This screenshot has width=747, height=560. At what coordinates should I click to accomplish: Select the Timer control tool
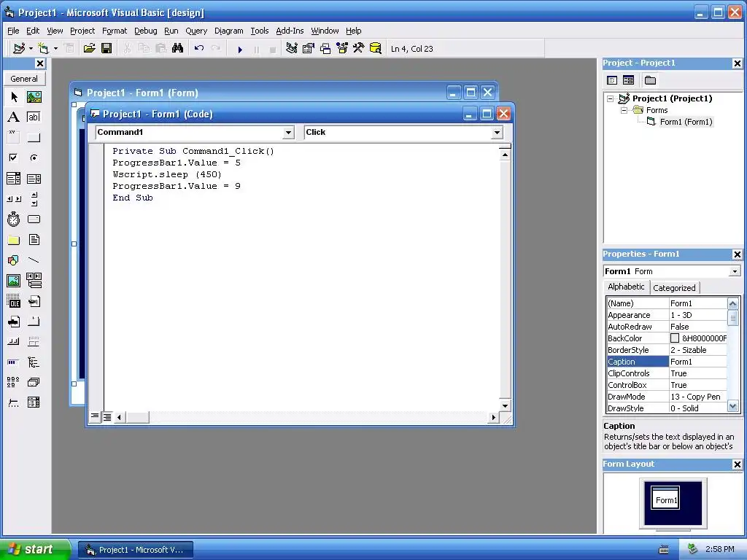click(x=14, y=219)
